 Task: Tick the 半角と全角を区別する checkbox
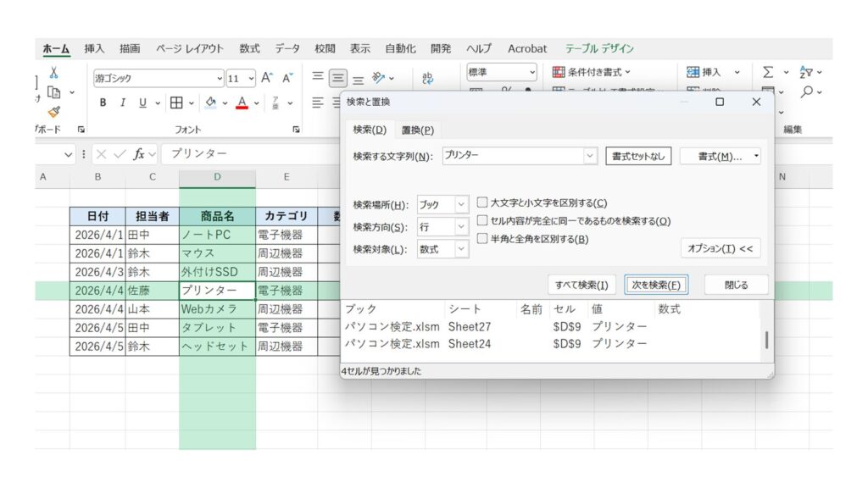click(x=482, y=239)
